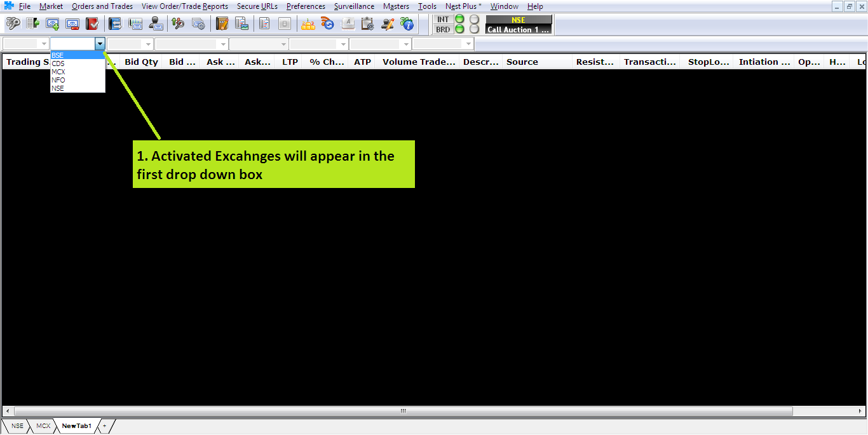Screen dimensions: 868x435
Task: Click the magnifier with green arrow icon
Action: pos(178,24)
